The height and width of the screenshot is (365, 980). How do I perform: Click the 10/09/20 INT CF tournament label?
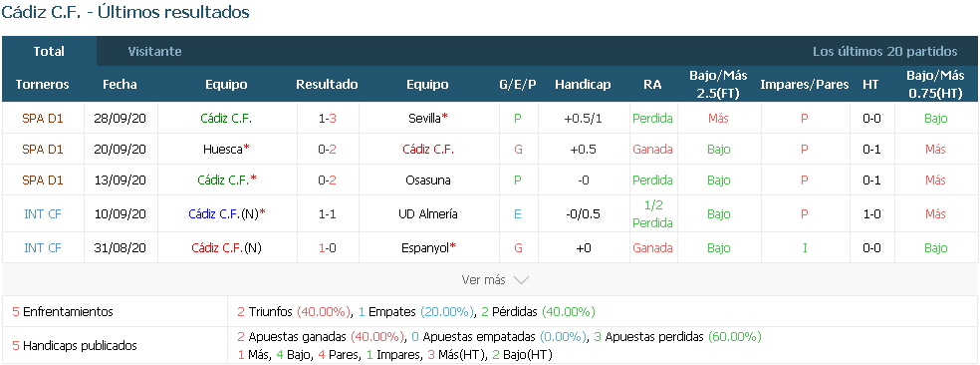pyautogui.click(x=43, y=213)
